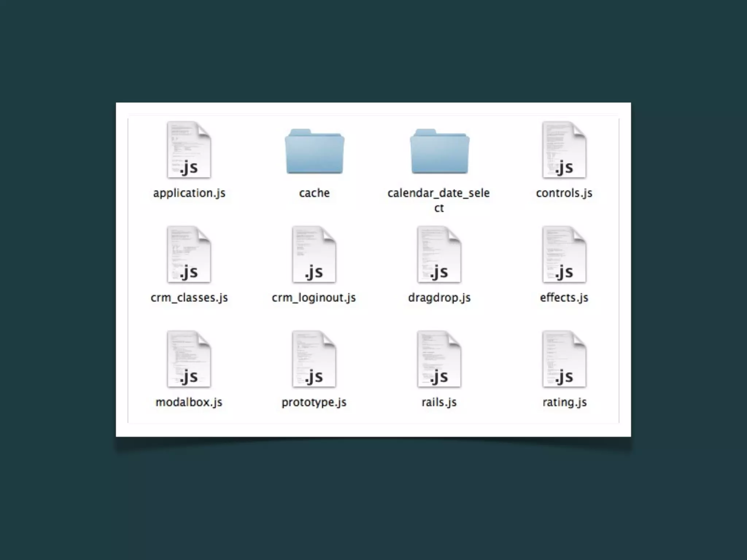Click the crm_classes.js file icon

click(x=189, y=254)
